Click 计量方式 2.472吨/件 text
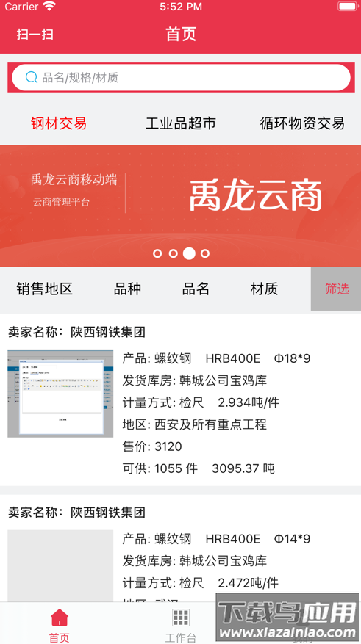This screenshot has width=361, height=644. coord(201,582)
